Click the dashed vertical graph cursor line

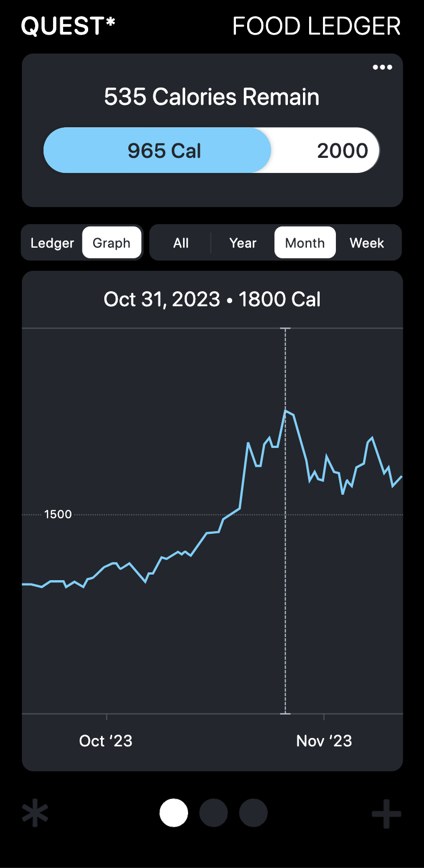click(x=286, y=558)
